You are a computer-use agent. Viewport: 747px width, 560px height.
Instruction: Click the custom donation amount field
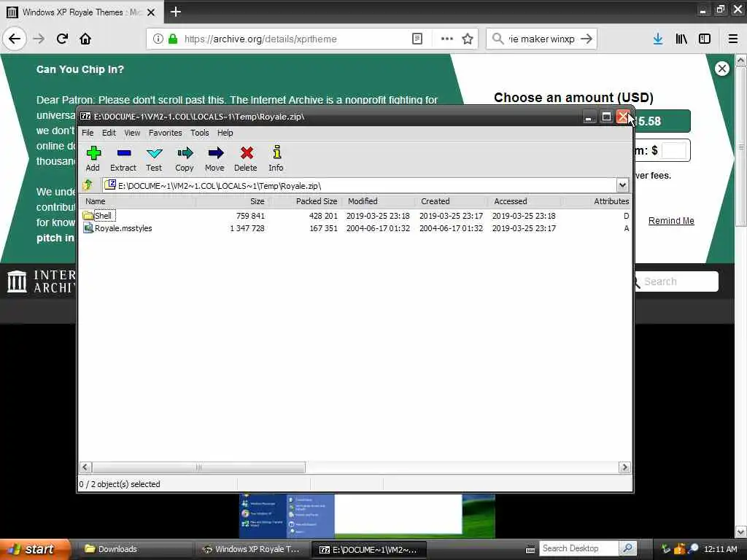coord(673,150)
